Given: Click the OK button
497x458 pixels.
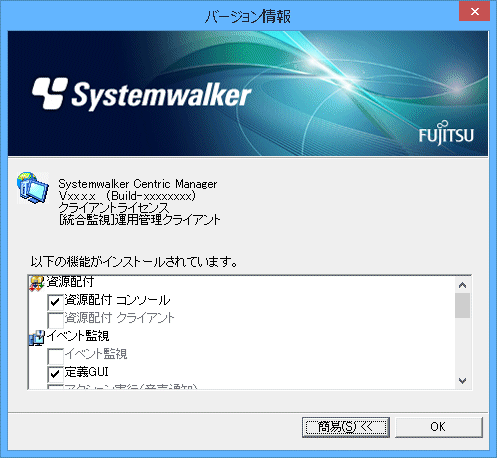Looking at the screenshot, I should [439, 427].
